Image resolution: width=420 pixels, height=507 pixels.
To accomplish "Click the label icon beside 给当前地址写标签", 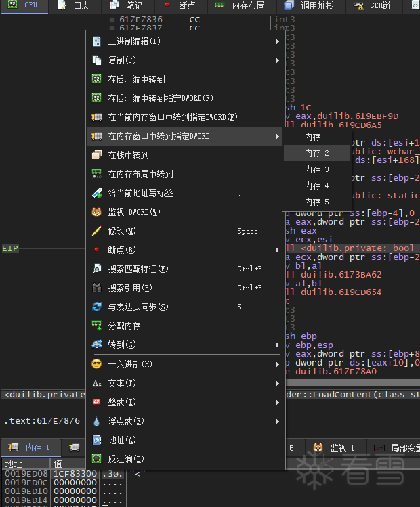I will (96, 193).
